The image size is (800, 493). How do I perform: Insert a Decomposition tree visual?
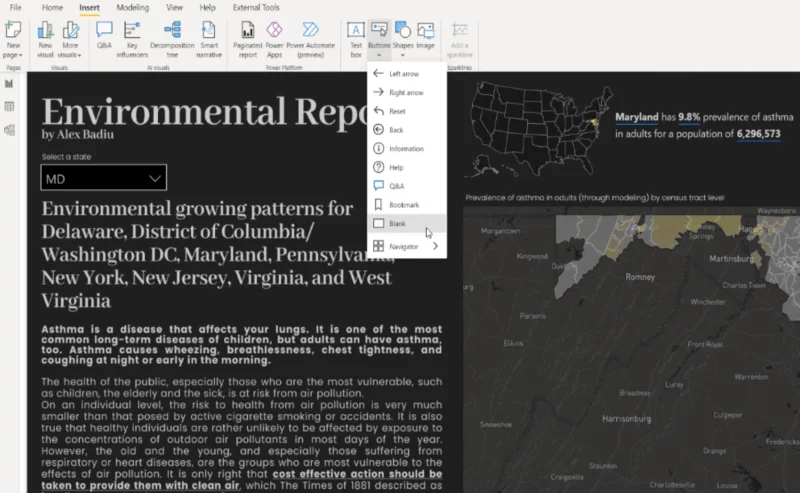point(172,39)
